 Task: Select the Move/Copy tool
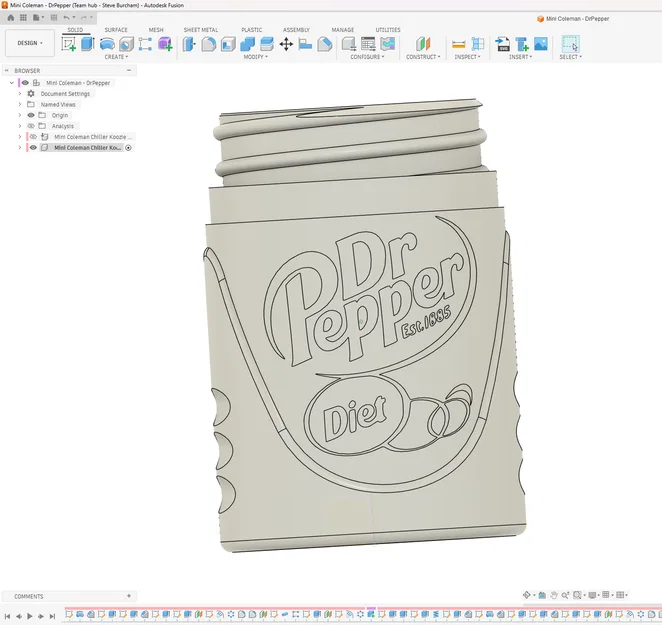(x=286, y=44)
